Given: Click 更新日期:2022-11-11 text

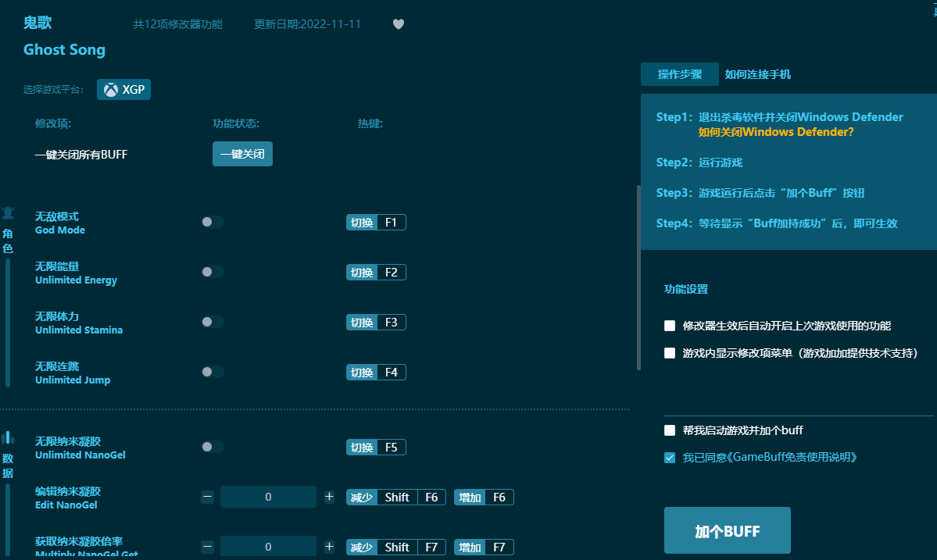Looking at the screenshot, I should [308, 24].
